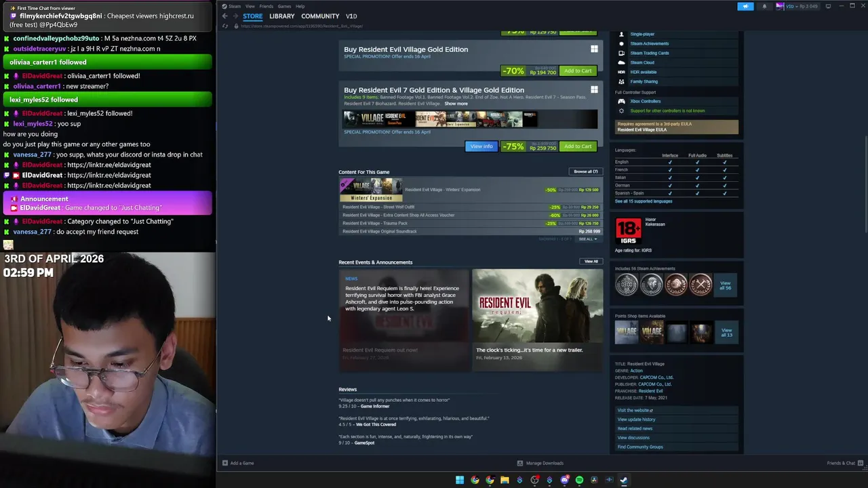Go back using the browser back arrow
Viewport: 868px width, 488px height.
point(225,16)
